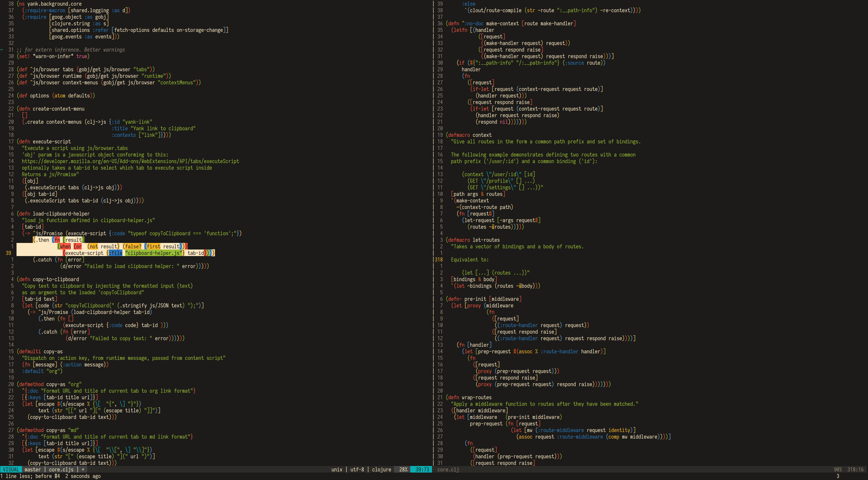This screenshot has width=868, height=480.
Task: Click the namespace 'yank.background.core'
Action: pyautogui.click(x=54, y=4)
